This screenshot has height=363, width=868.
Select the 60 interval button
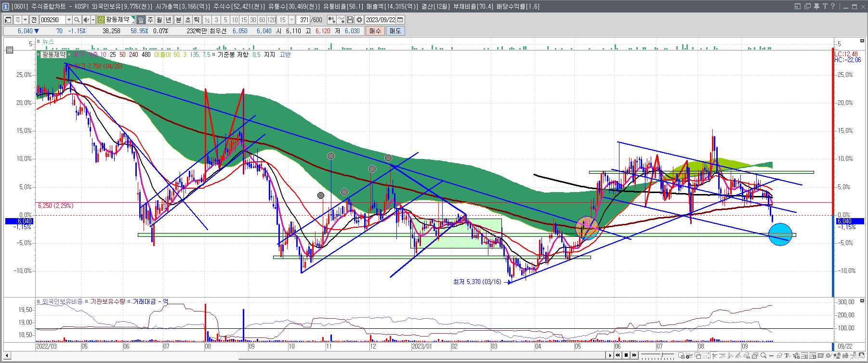(x=262, y=20)
